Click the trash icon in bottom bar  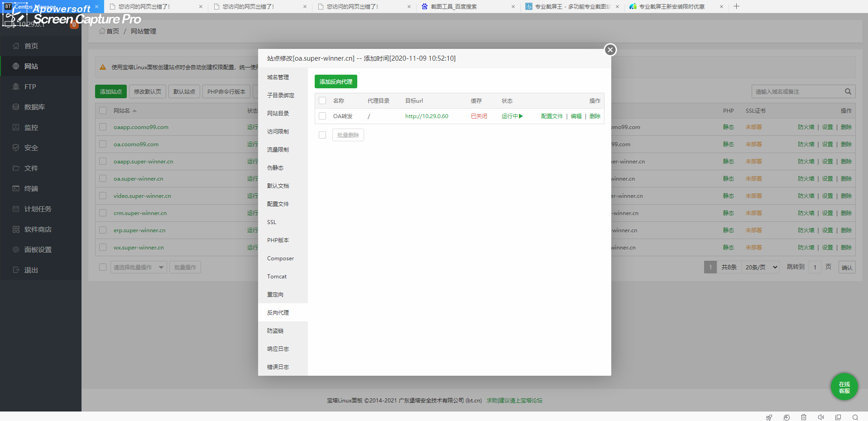tap(804, 417)
